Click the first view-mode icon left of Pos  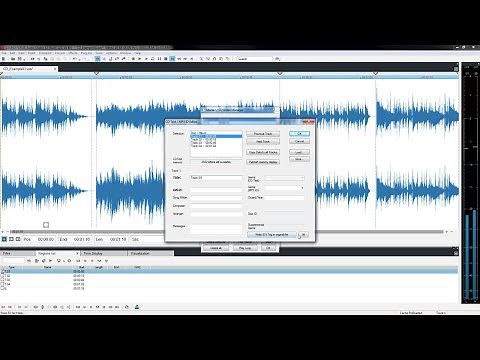(x=4, y=239)
